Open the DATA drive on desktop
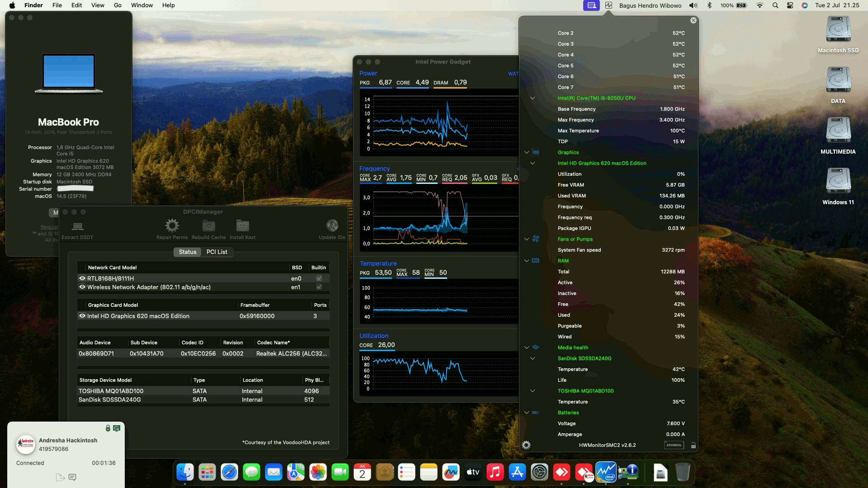868x488 pixels. (838, 85)
